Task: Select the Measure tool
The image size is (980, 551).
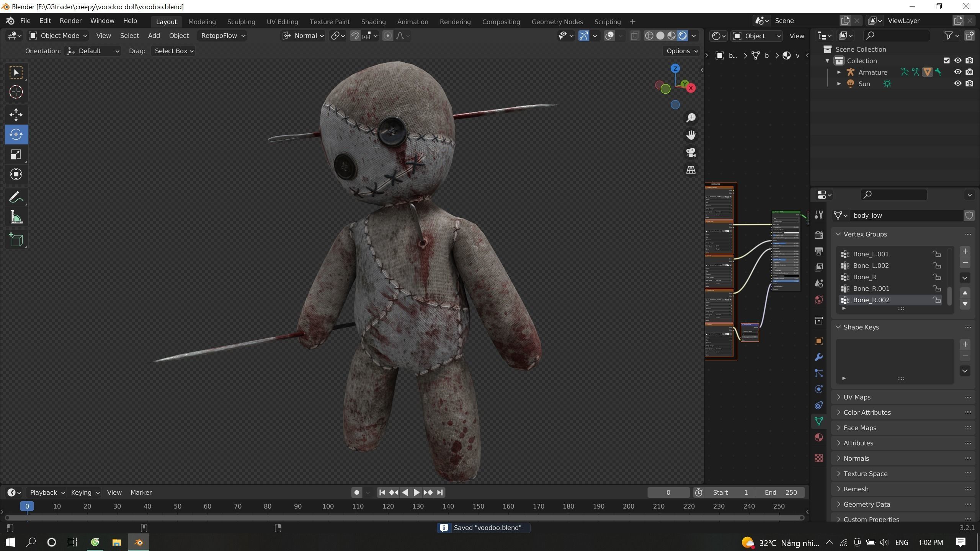Action: click(x=16, y=217)
